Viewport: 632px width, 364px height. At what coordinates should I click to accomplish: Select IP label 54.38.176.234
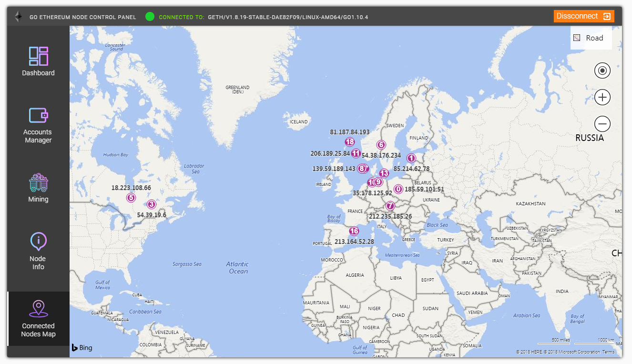coord(381,155)
